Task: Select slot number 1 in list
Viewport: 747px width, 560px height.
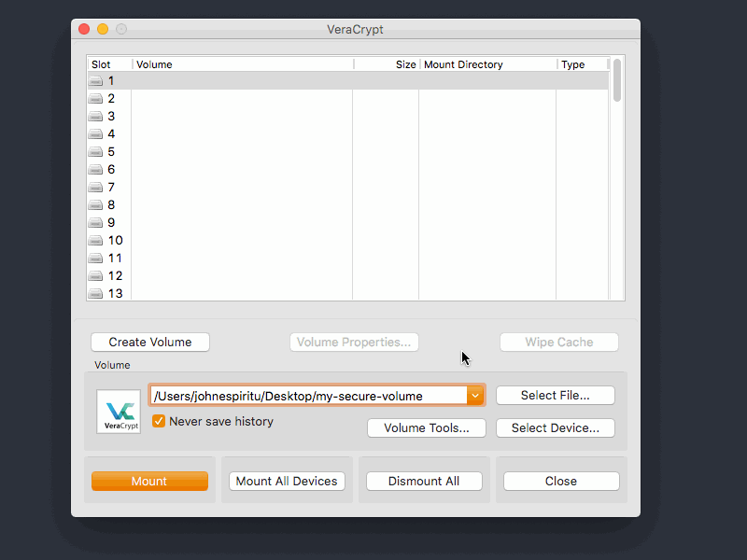Action: coord(347,81)
